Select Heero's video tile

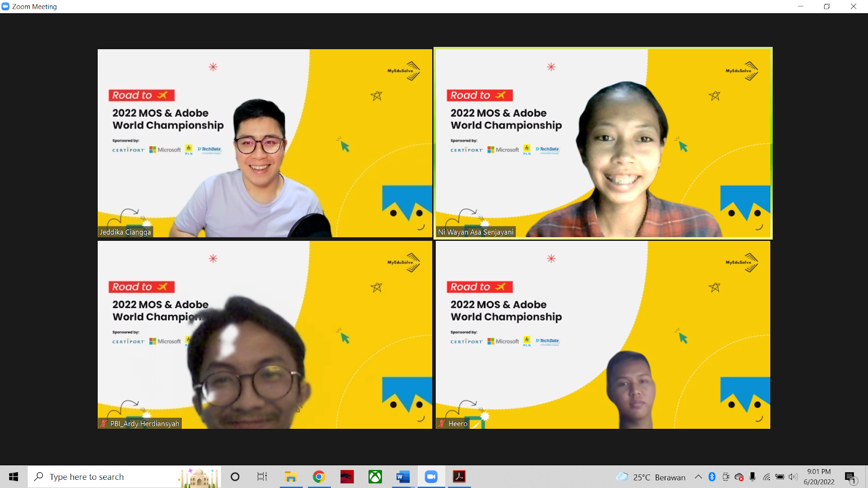point(603,335)
